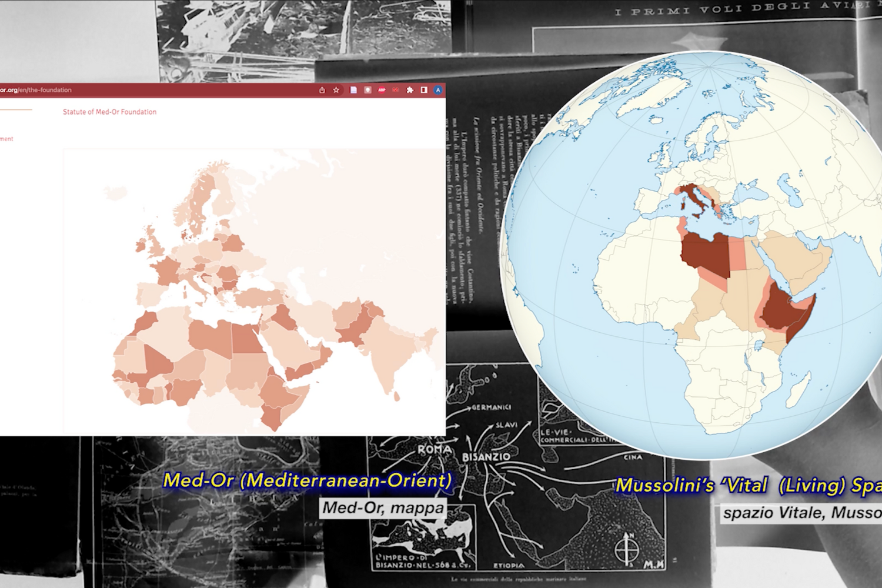
Task: Click the lightbulb extension icon
Action: point(367,90)
